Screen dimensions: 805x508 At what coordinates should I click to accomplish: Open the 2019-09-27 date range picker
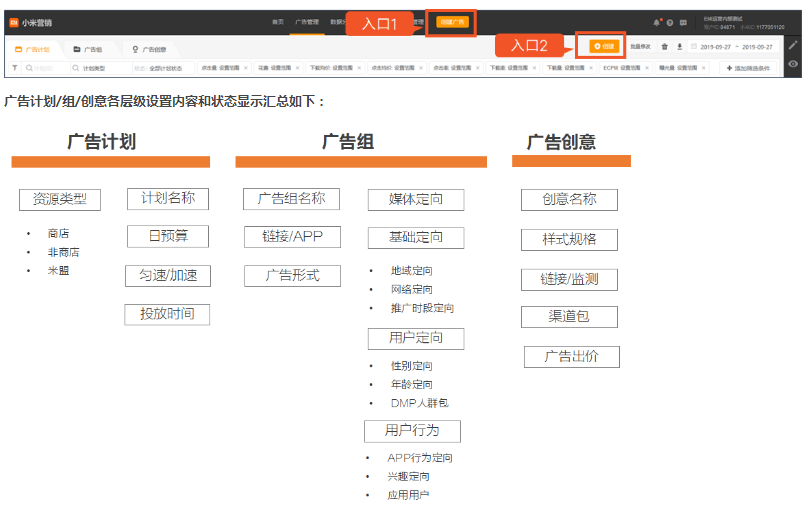[736, 47]
